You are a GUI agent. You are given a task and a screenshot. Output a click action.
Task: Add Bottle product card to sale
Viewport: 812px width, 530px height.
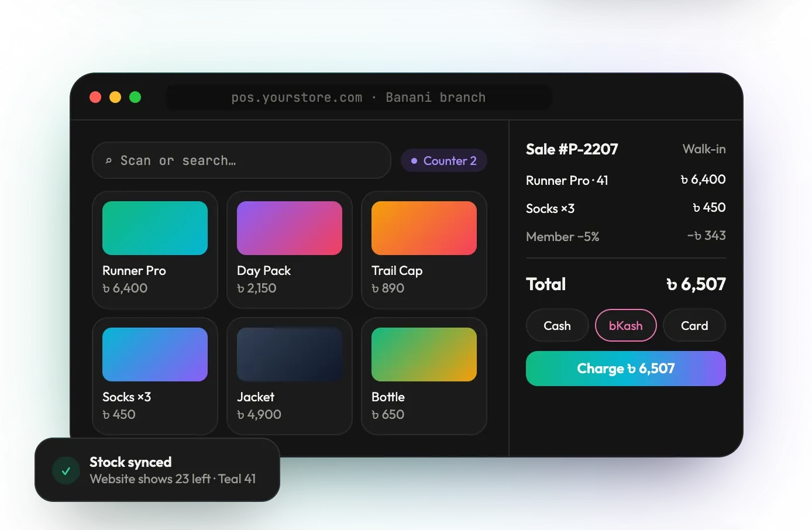(424, 376)
